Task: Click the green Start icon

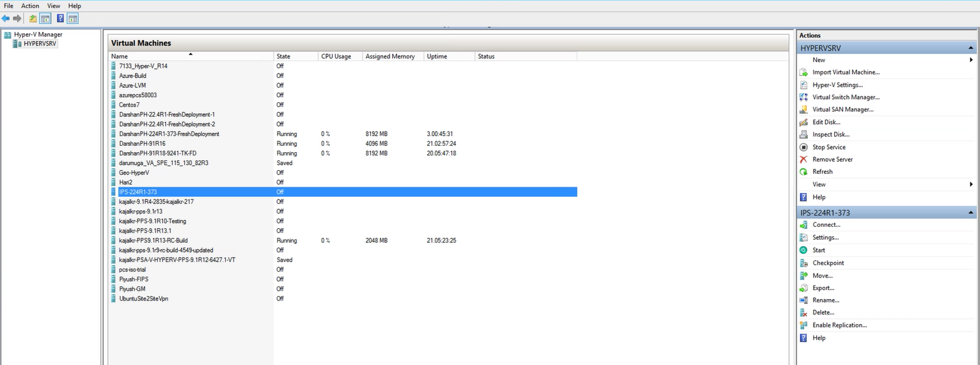Action: coord(804,250)
